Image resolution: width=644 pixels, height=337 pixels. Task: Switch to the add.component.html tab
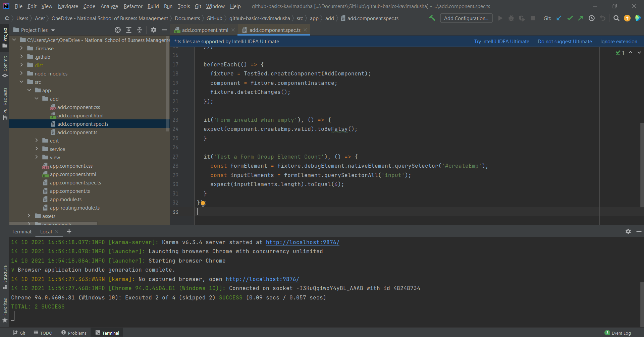205,30
